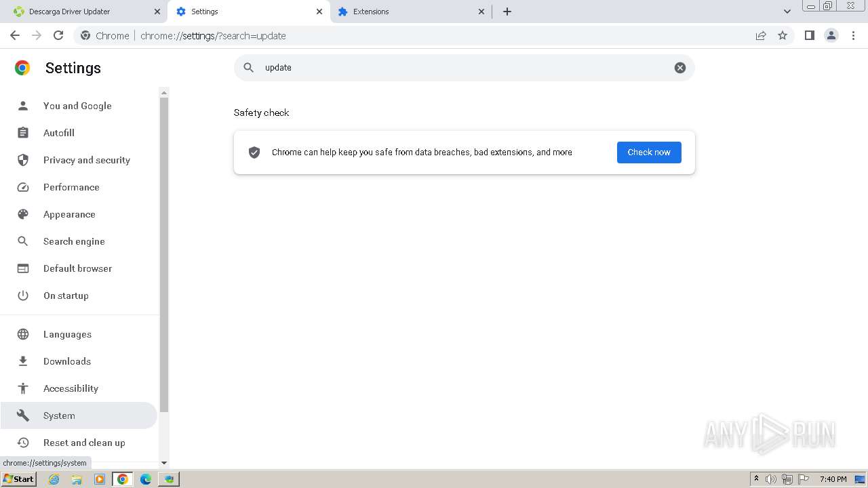Open the Accessibility settings section

click(79, 388)
